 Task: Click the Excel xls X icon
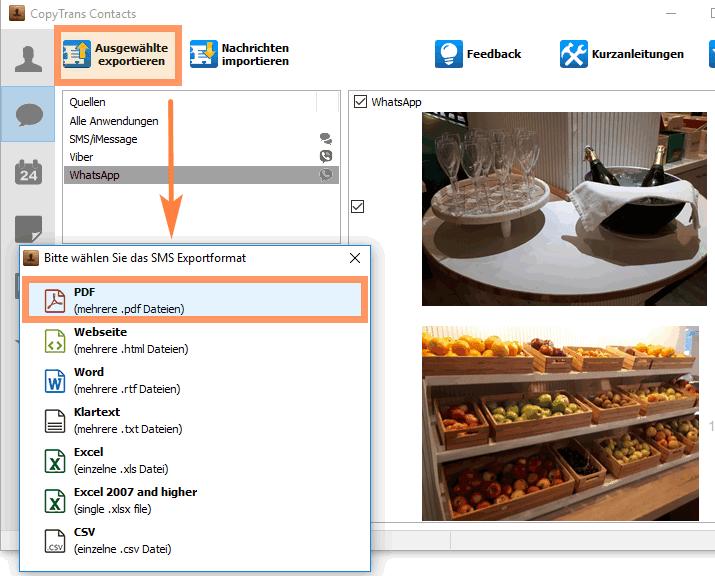tap(55, 461)
